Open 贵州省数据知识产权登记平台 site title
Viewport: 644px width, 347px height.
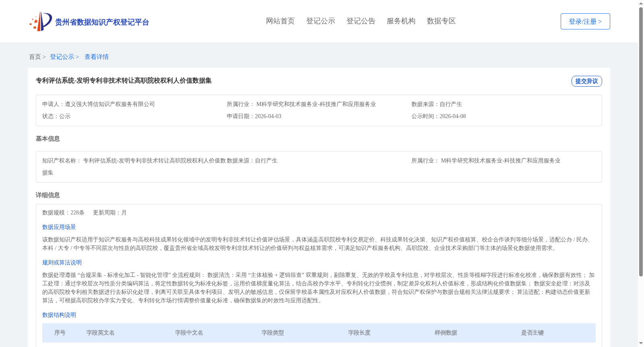(102, 22)
